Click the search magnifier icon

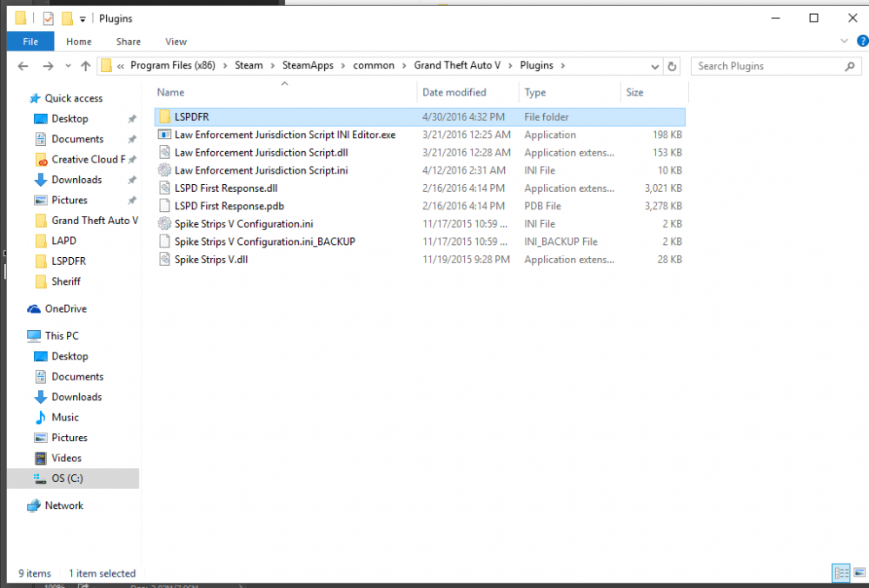[x=849, y=66]
